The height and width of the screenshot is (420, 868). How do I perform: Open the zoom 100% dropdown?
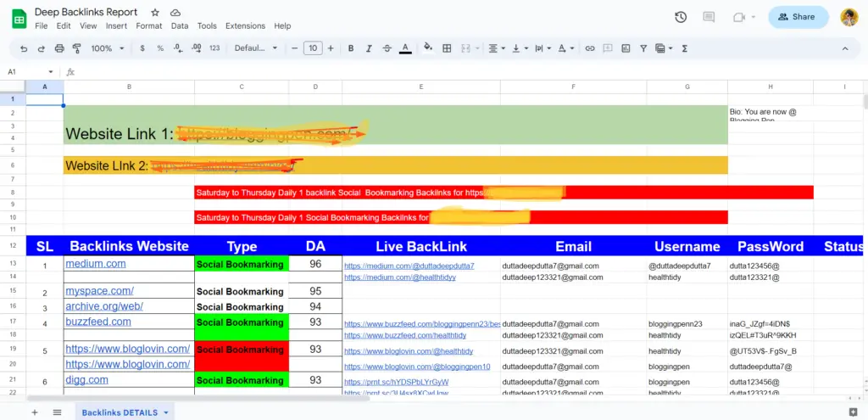(106, 48)
